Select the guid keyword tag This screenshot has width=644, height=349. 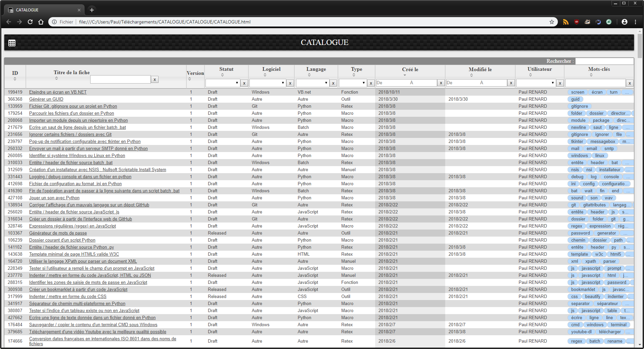pos(575,99)
